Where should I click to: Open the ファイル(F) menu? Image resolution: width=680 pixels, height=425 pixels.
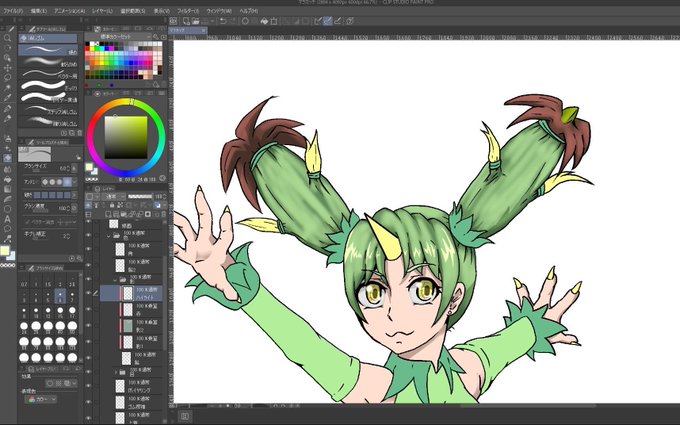[13, 10]
